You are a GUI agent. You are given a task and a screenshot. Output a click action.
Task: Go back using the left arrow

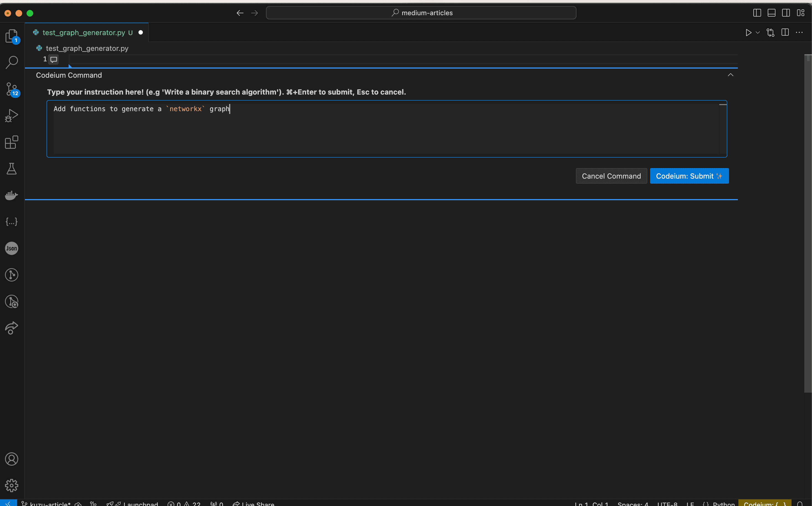point(240,13)
